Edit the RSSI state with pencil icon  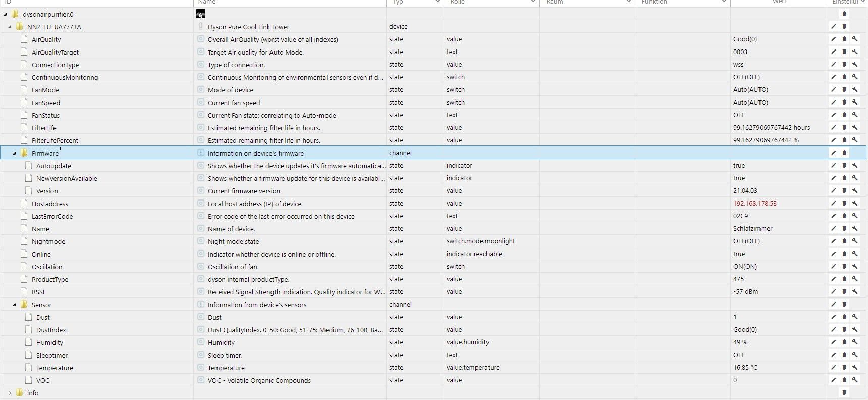click(833, 292)
